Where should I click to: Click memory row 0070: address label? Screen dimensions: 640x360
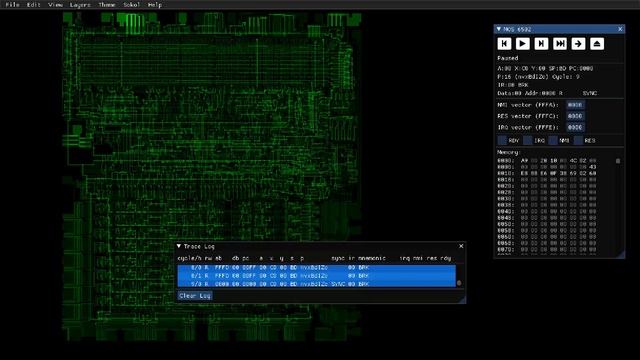506,249
